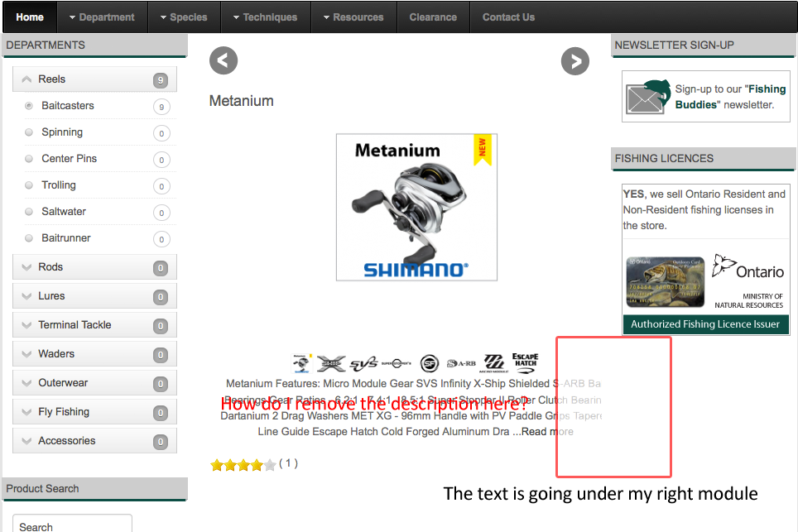This screenshot has width=798, height=532.
Task: Go to next product with right arrow
Action: point(575,61)
